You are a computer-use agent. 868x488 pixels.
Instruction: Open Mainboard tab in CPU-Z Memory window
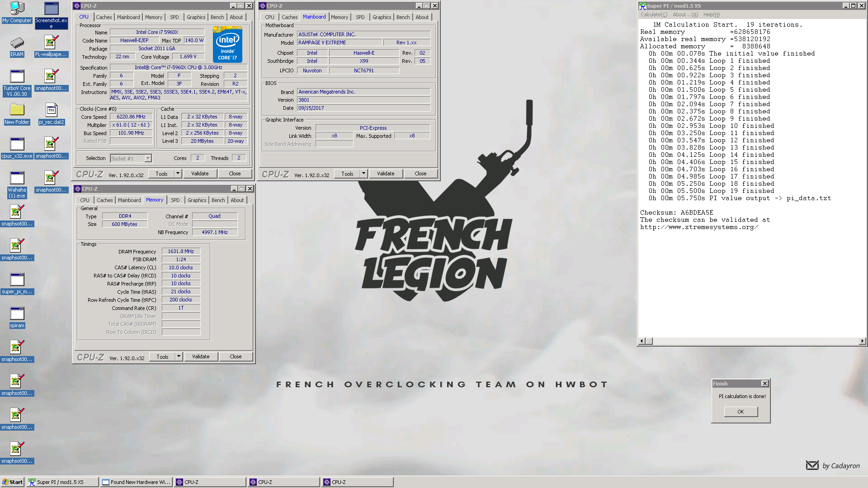[x=129, y=200]
